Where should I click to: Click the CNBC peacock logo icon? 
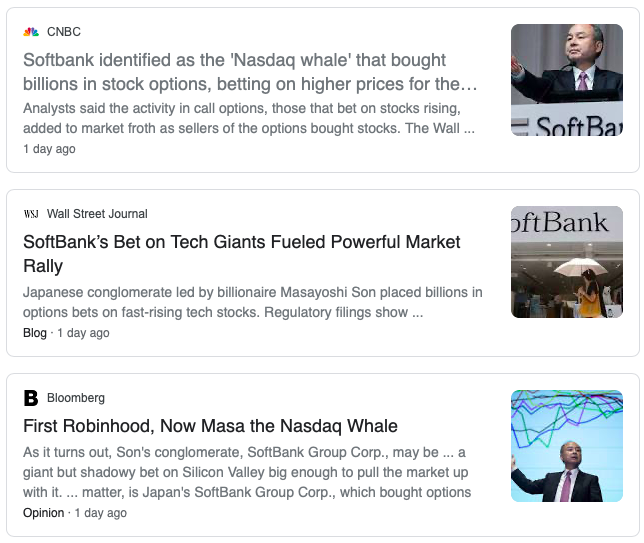31,32
